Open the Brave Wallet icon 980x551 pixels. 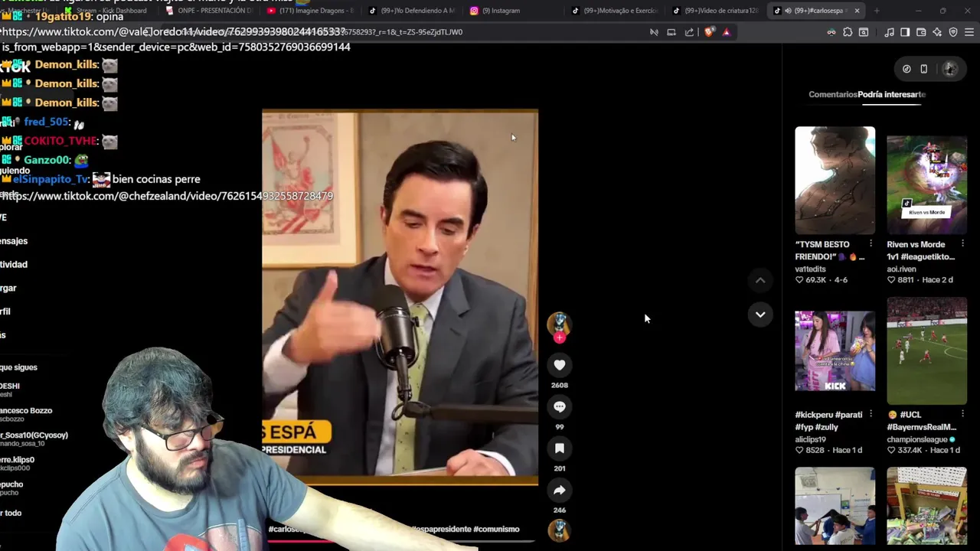(921, 32)
